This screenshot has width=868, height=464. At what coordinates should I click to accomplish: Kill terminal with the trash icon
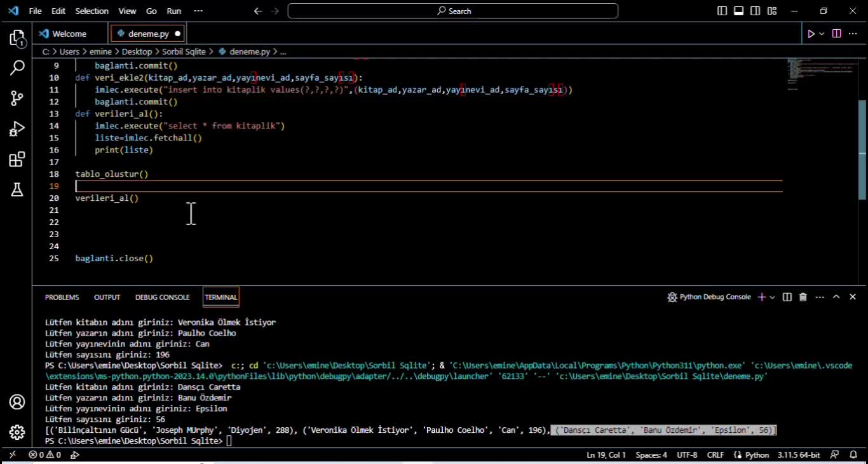(x=803, y=297)
